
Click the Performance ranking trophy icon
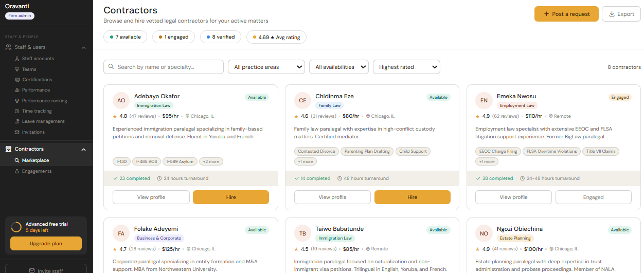tap(17, 101)
